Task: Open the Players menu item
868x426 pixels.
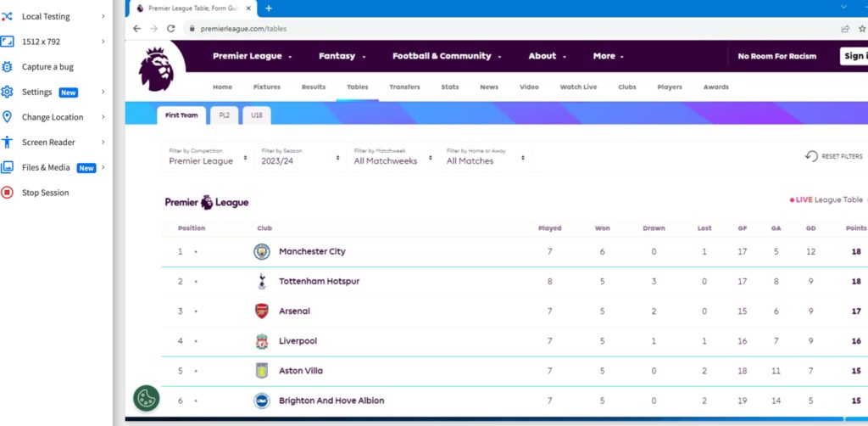Action: coord(670,87)
